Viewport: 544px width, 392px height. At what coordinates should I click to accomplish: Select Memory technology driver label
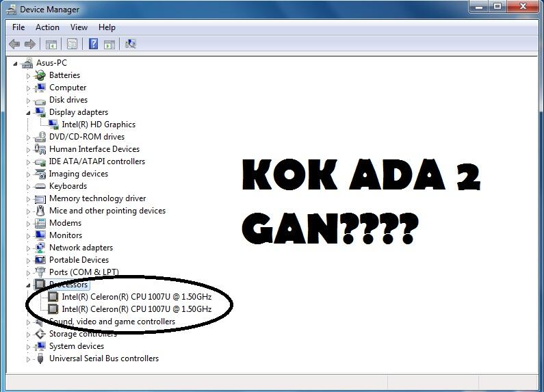[x=97, y=198]
